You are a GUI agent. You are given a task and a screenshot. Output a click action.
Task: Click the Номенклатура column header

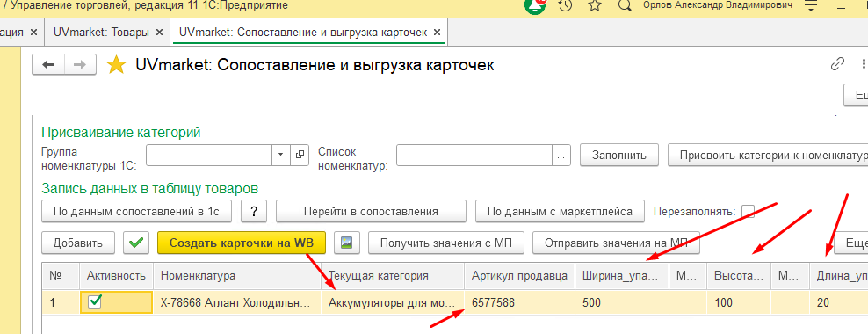tap(237, 275)
